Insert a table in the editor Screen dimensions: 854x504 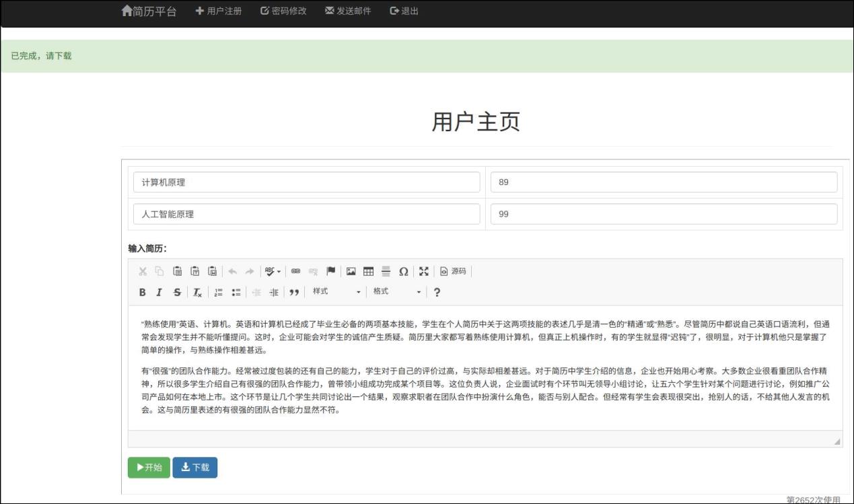tap(368, 271)
